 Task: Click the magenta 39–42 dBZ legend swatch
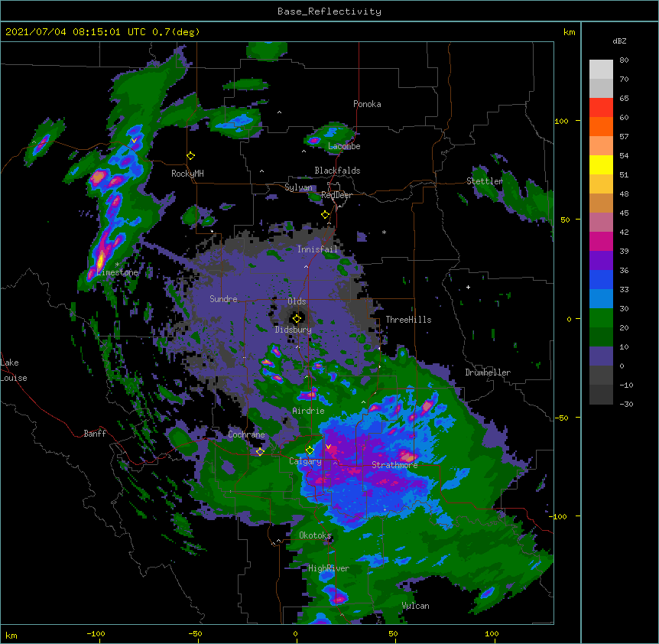(601, 241)
